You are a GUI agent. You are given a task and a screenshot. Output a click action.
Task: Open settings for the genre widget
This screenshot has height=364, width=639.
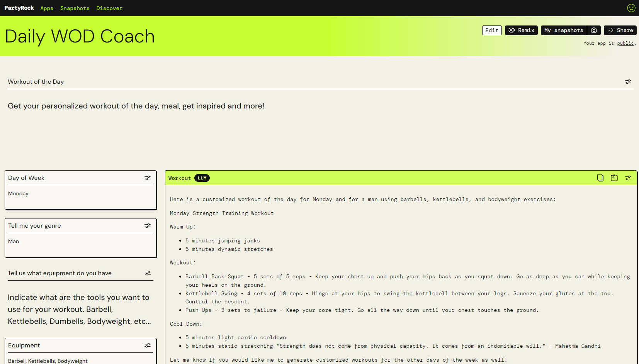click(148, 225)
